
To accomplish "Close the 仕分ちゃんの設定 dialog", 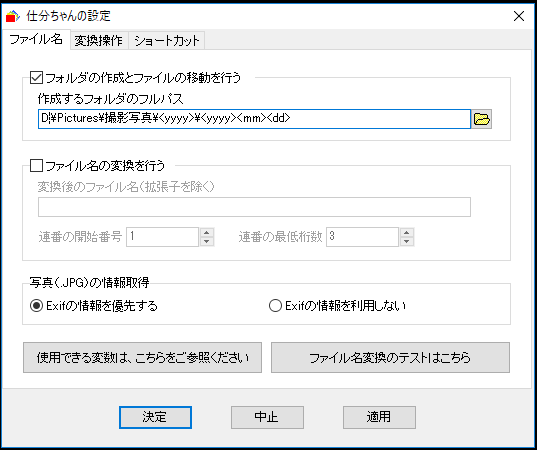I will [x=519, y=16].
